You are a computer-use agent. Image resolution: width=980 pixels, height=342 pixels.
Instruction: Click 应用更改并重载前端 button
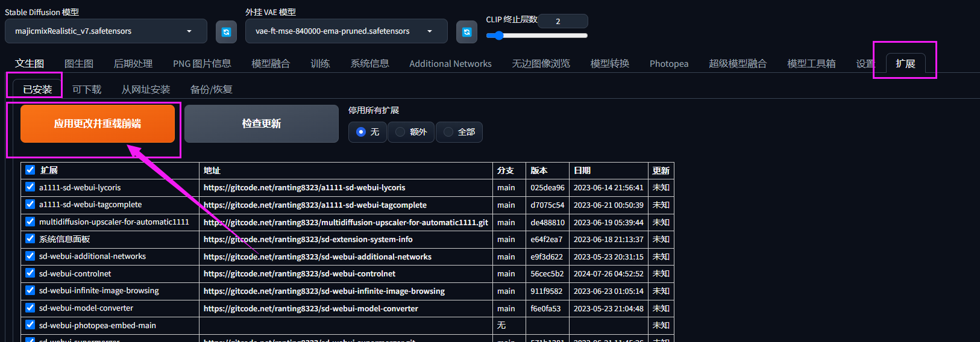98,123
